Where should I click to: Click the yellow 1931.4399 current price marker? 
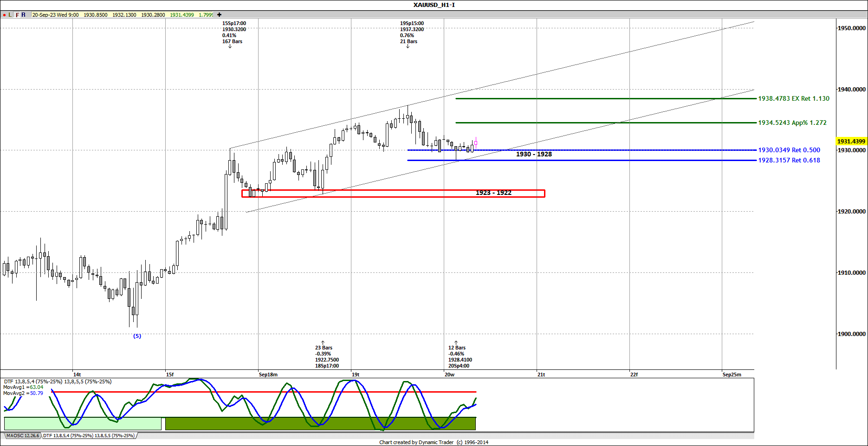(850, 141)
